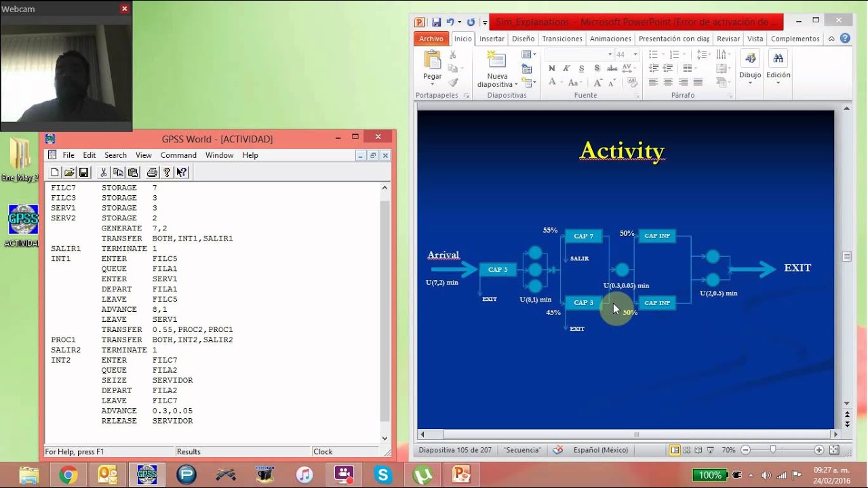868x488 pixels.
Task: Click the PowerPoint zoom slider handle
Action: (x=772, y=450)
